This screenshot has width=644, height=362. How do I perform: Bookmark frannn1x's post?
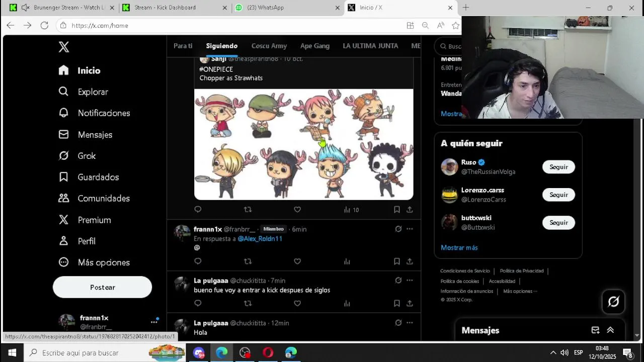(396, 261)
